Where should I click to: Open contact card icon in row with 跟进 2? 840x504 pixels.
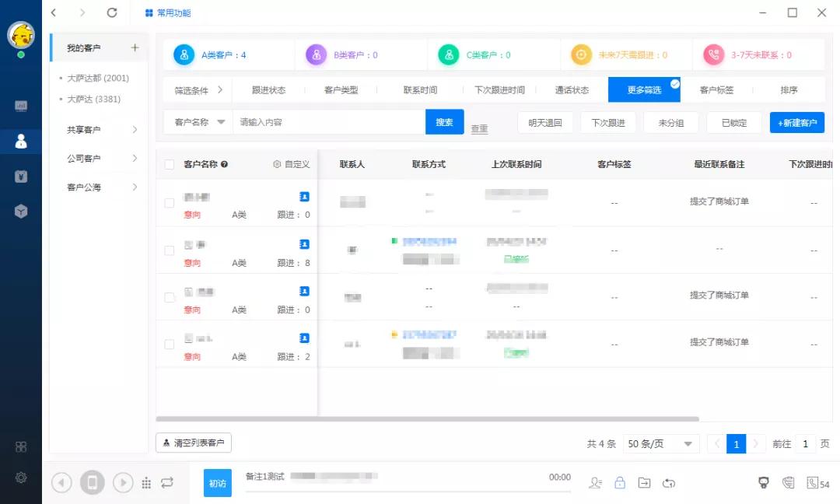point(304,338)
